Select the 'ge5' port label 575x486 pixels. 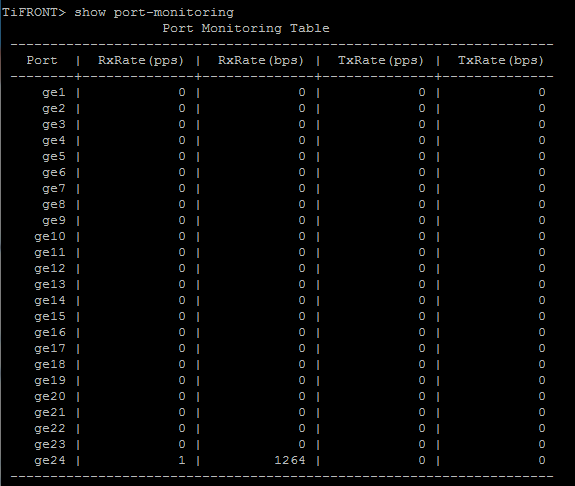(54, 157)
